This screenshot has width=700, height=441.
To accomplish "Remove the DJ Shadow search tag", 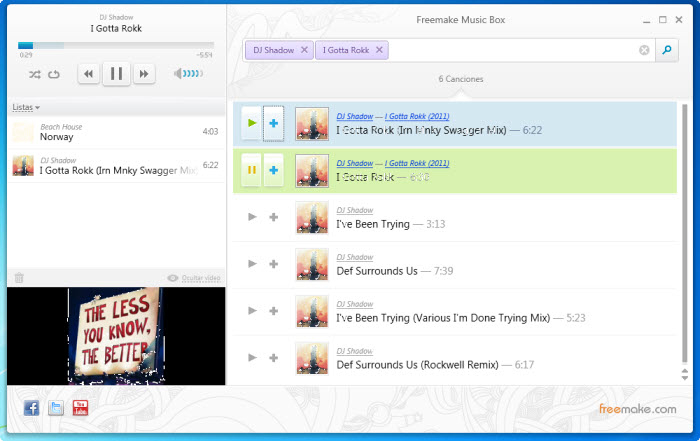I will [x=304, y=50].
